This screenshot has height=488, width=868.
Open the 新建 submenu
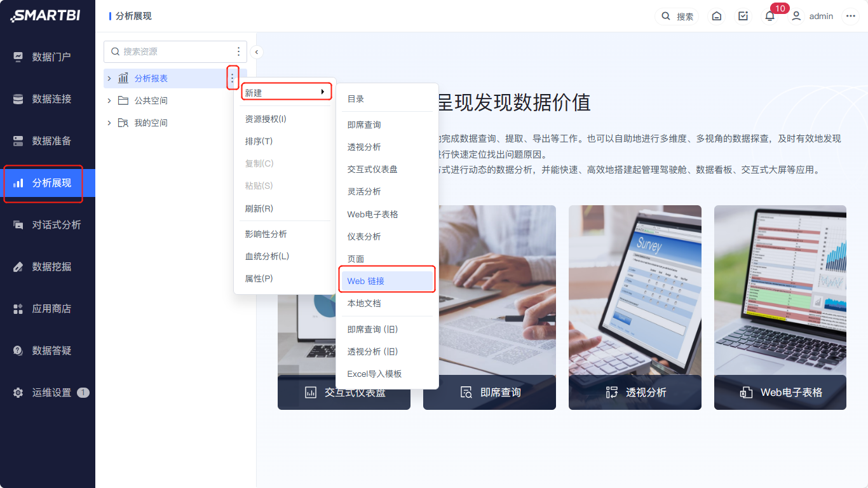(285, 93)
